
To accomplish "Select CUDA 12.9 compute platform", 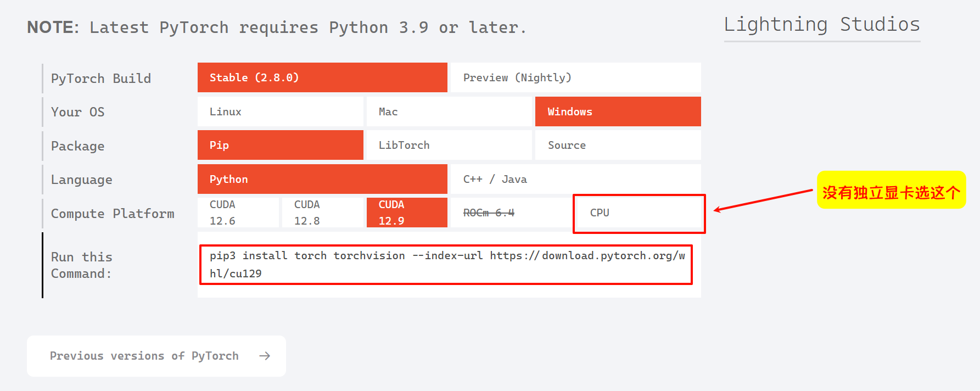I will pos(407,213).
